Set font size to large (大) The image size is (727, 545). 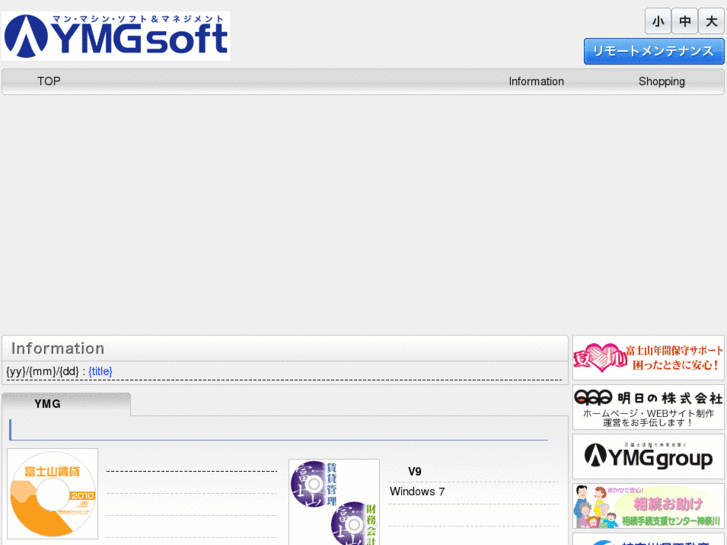pyautogui.click(x=711, y=21)
